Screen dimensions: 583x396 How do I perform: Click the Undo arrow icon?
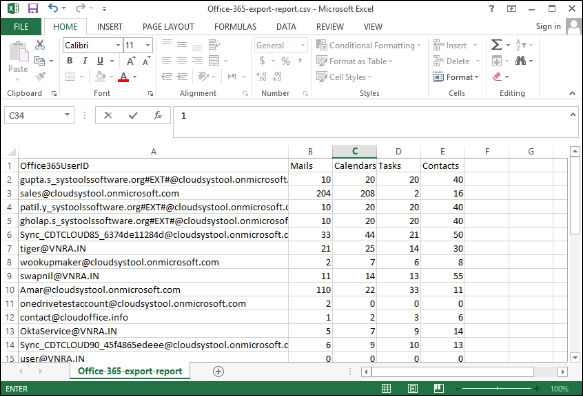(53, 8)
